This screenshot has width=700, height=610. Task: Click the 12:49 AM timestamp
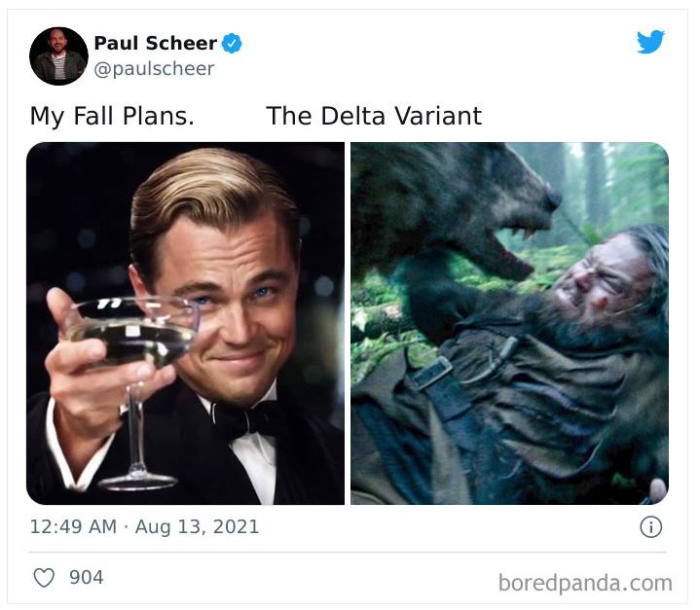click(x=73, y=527)
